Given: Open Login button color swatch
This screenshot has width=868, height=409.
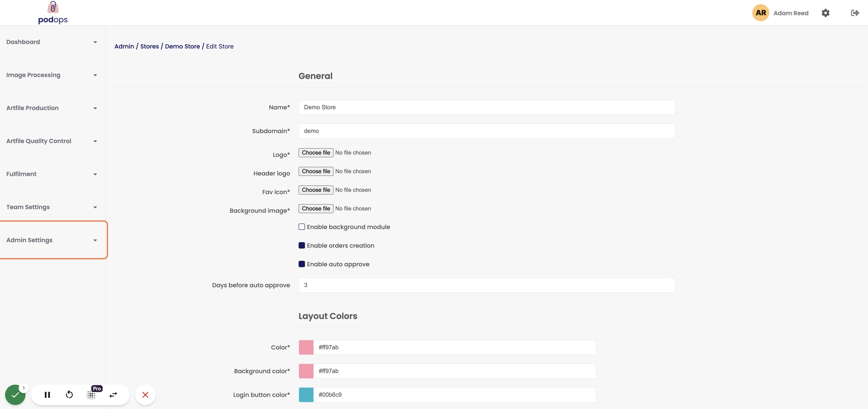Looking at the screenshot, I should [306, 395].
